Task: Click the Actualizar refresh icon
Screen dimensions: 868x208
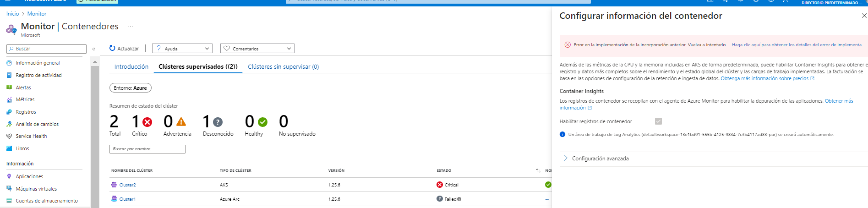Action: point(112,48)
